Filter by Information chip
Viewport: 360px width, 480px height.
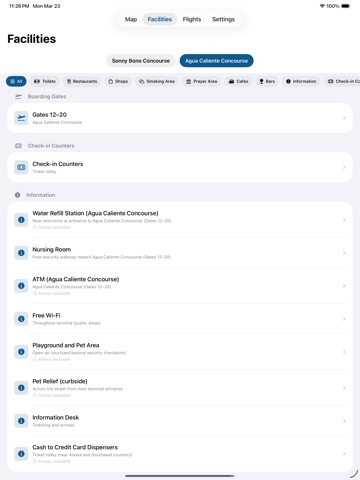(301, 81)
